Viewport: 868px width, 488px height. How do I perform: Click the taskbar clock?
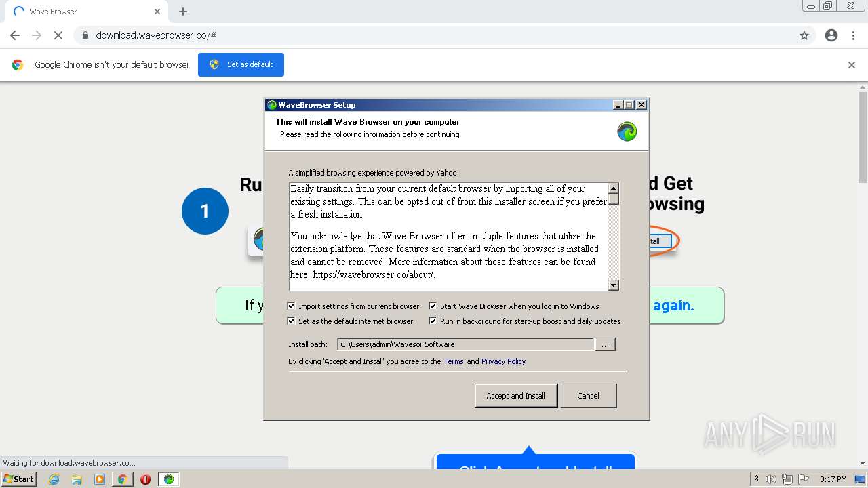833,479
